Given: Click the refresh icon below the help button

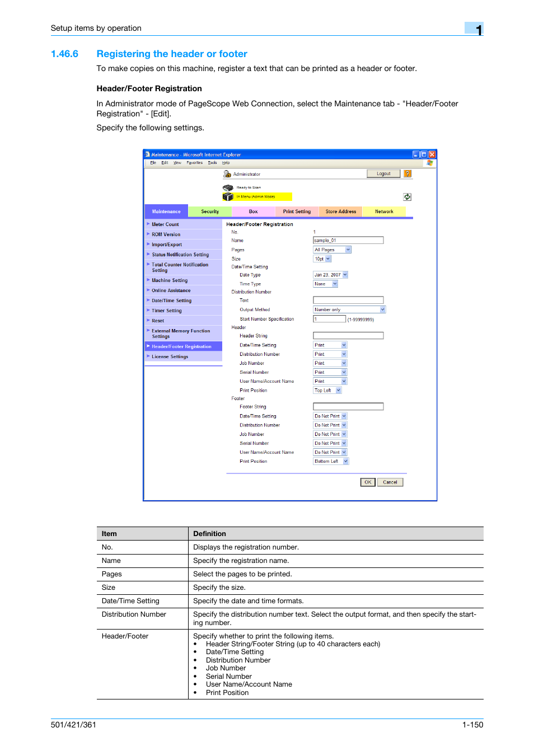Looking at the screenshot, I should (407, 197).
